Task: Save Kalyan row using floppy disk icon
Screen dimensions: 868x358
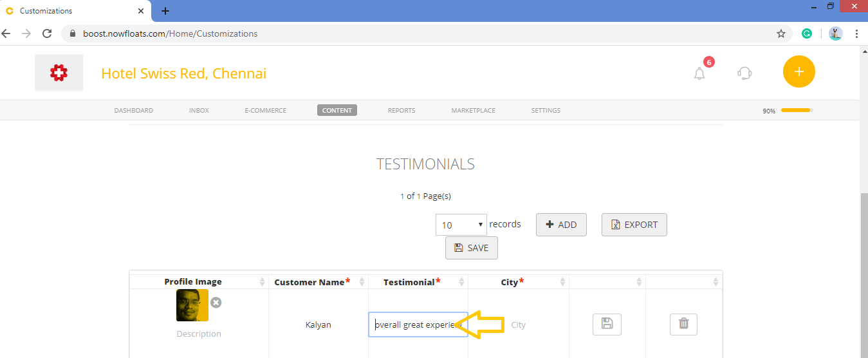Action: [607, 324]
